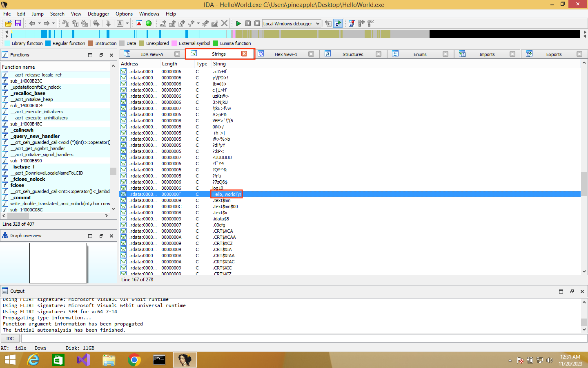Float the Graph overview panel
588x368 pixels.
101,236
